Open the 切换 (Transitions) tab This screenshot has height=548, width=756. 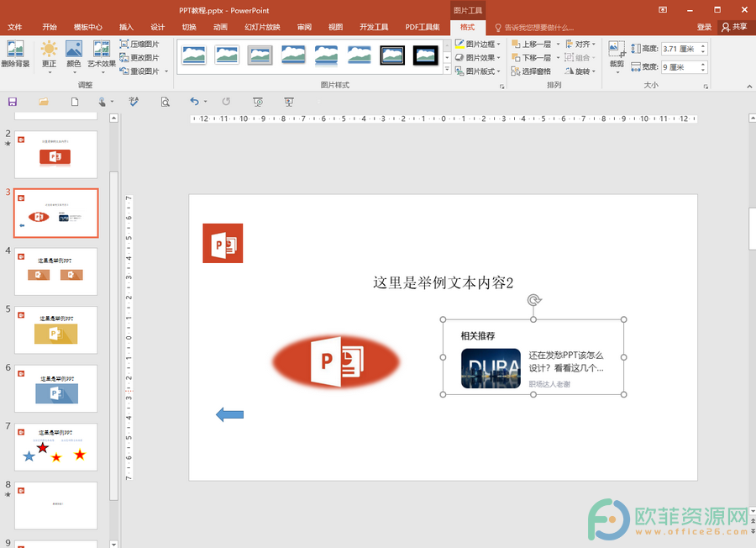coord(189,27)
